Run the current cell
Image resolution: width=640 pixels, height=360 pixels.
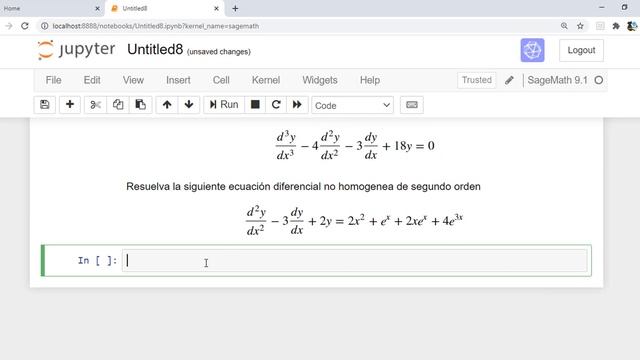coord(224,105)
